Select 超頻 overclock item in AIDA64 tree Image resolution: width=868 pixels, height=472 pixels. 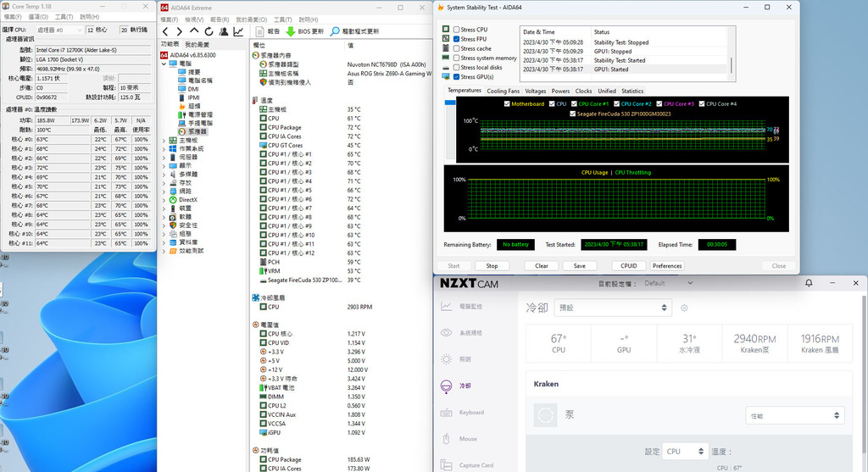click(x=189, y=106)
